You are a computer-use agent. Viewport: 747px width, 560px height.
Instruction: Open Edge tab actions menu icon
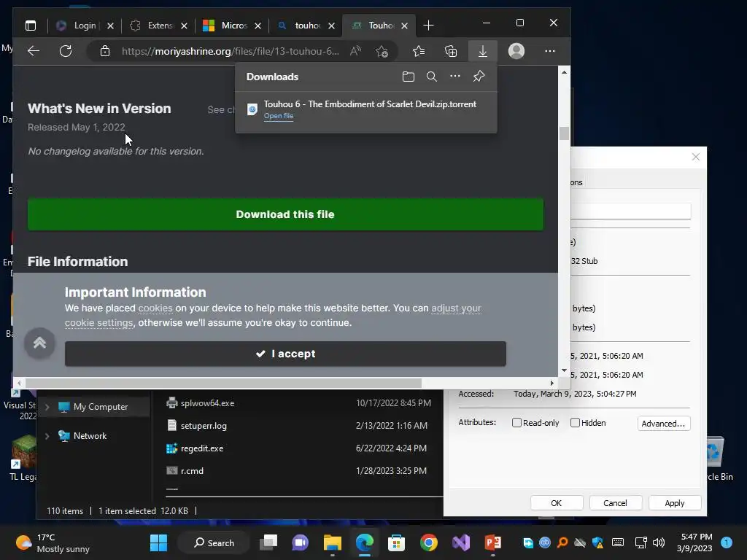point(31,26)
